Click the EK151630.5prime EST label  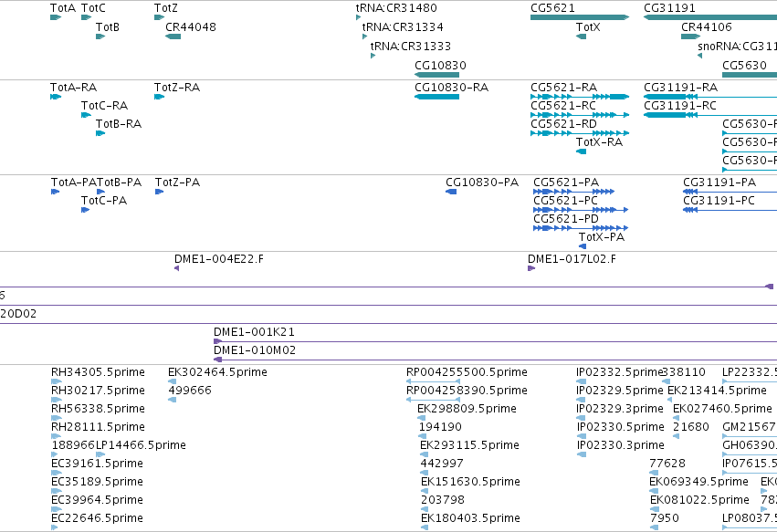tap(470, 482)
